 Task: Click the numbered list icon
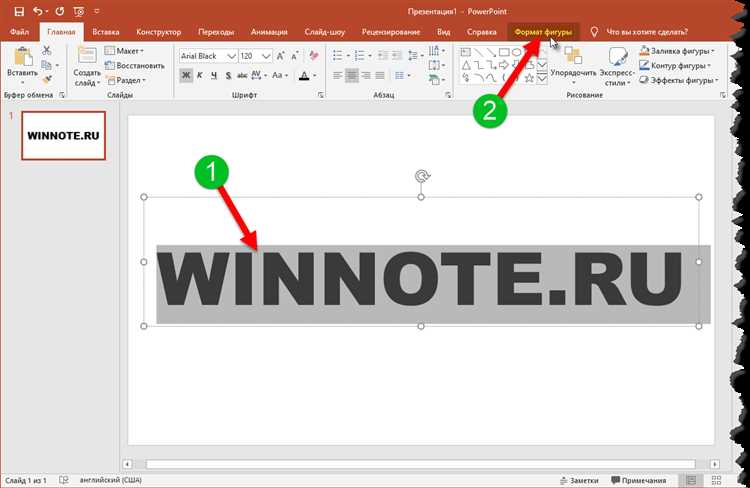[359, 55]
